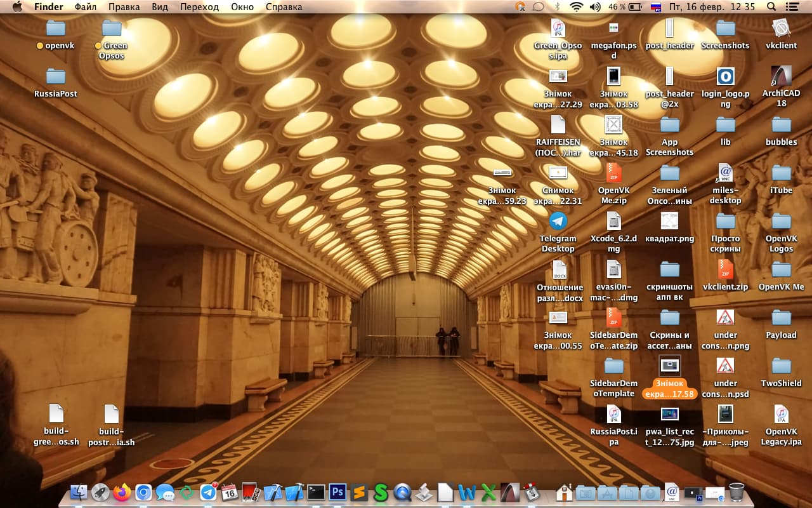This screenshot has height=508, width=812.
Task: Open the Russian input source menu
Action: coord(656,7)
